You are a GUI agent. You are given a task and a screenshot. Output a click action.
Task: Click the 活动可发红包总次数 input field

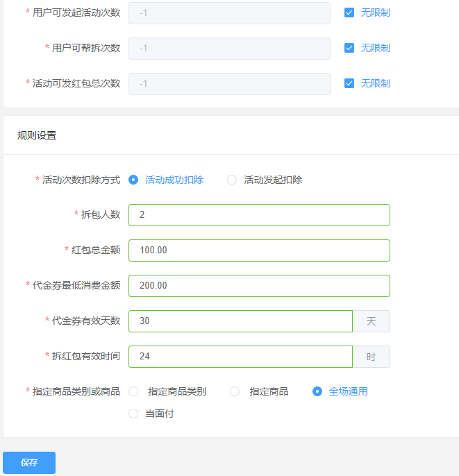tap(229, 84)
